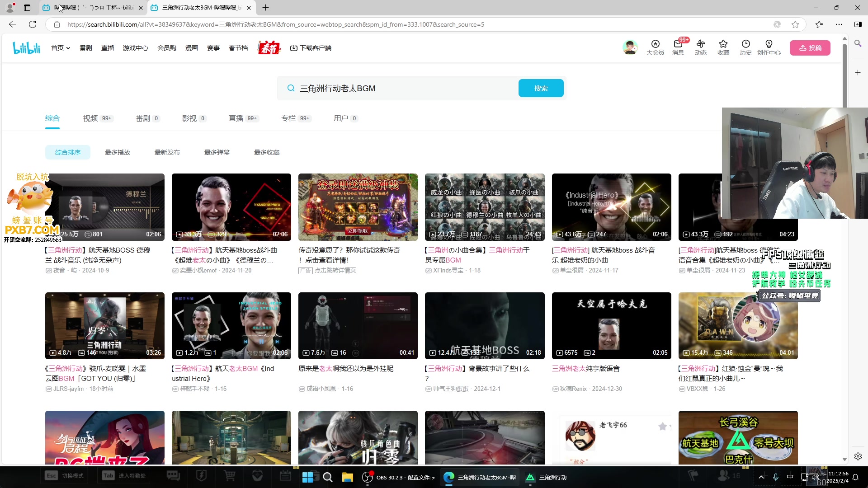Switch to the 番剧 0 result tab
868x488 pixels.
coord(148,118)
